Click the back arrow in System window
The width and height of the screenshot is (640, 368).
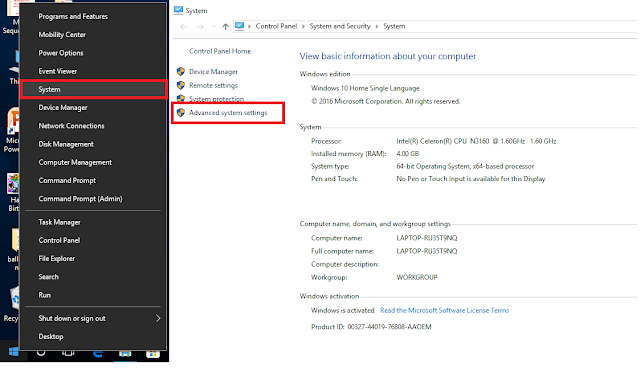click(x=184, y=27)
